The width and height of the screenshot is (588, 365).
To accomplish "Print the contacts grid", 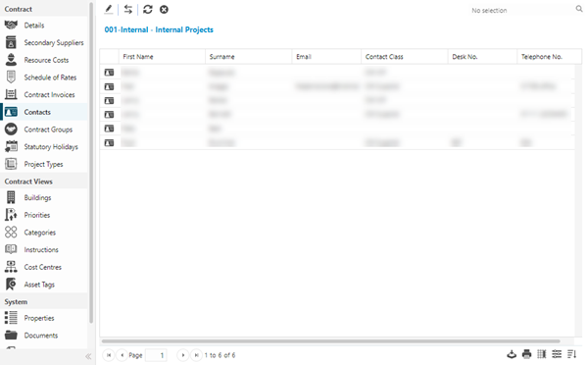I will pyautogui.click(x=526, y=354).
